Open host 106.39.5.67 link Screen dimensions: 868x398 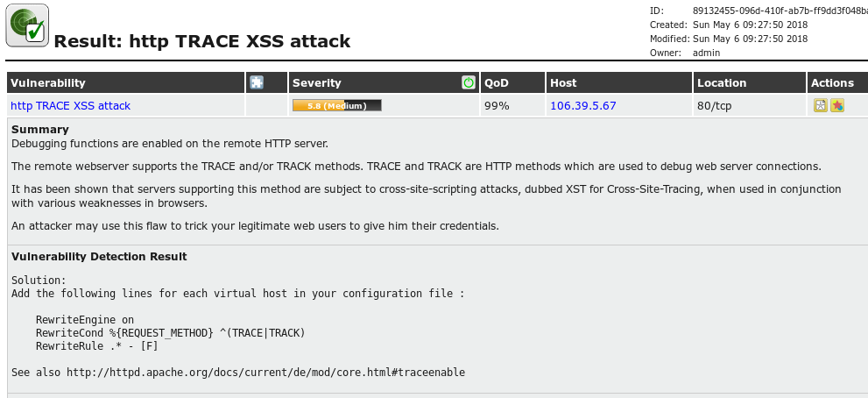(x=582, y=106)
